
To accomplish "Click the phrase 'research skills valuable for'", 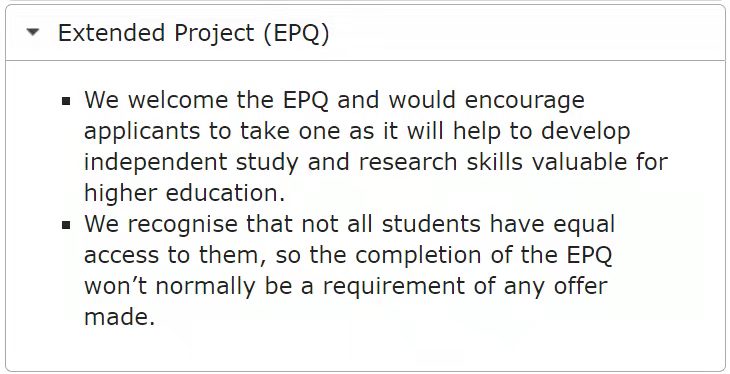I will 514,162.
